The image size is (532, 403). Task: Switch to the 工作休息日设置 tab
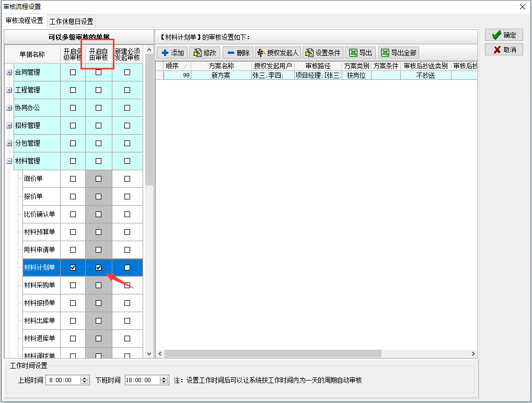pyautogui.click(x=71, y=21)
